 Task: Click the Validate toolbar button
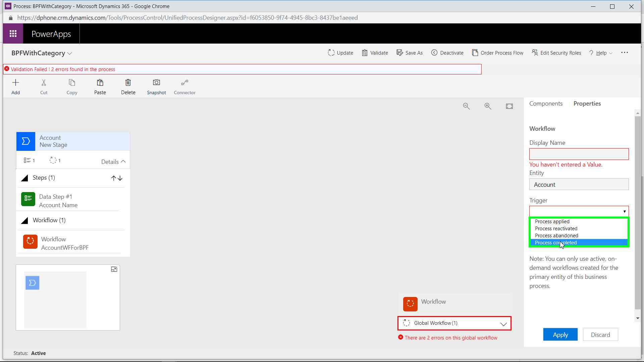[x=375, y=53]
